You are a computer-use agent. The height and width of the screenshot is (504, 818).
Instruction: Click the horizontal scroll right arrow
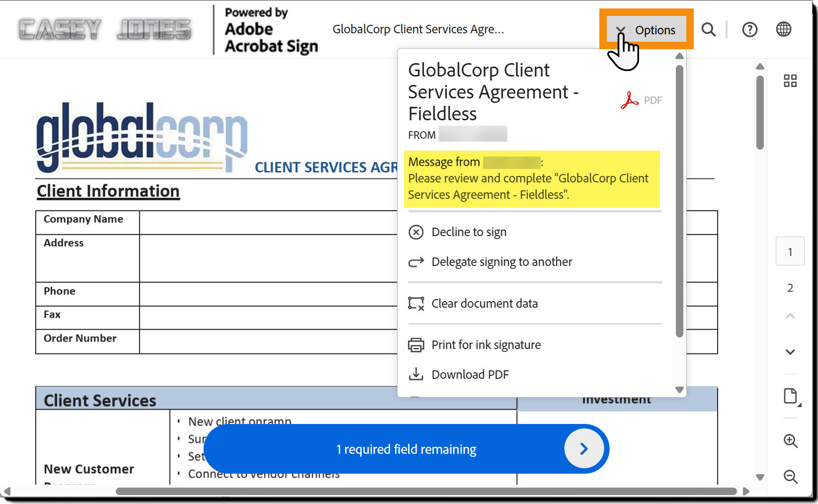[x=746, y=492]
